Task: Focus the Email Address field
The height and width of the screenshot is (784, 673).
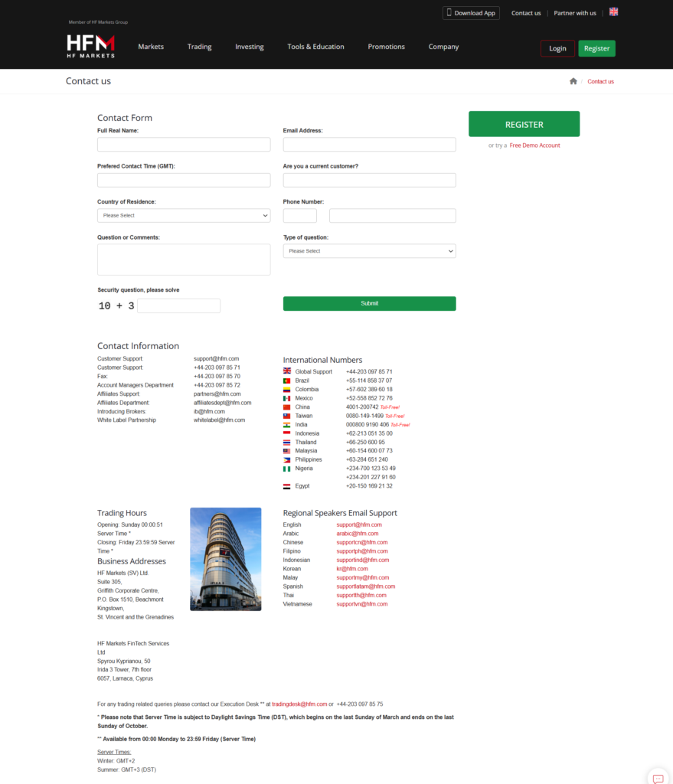Action: click(370, 145)
